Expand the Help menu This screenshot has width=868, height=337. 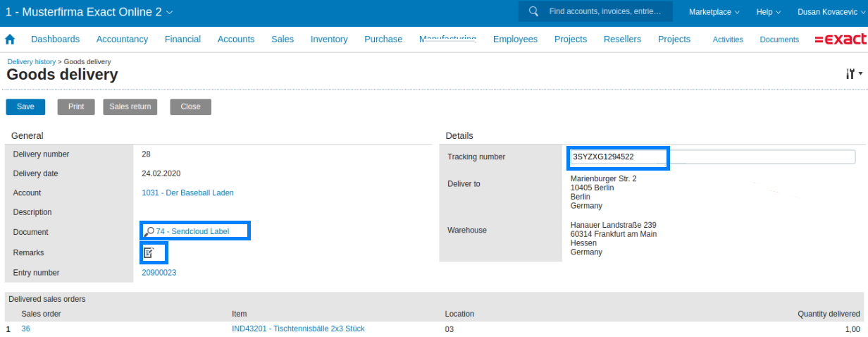coord(769,12)
